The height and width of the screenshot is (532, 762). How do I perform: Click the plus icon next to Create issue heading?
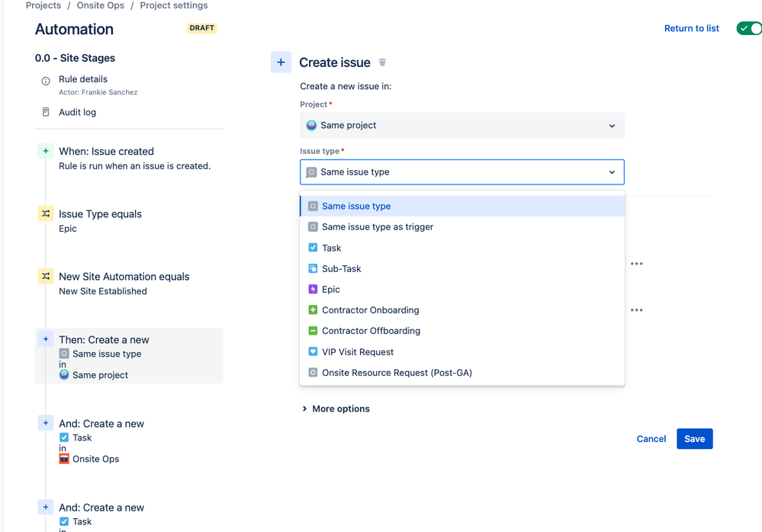point(281,62)
